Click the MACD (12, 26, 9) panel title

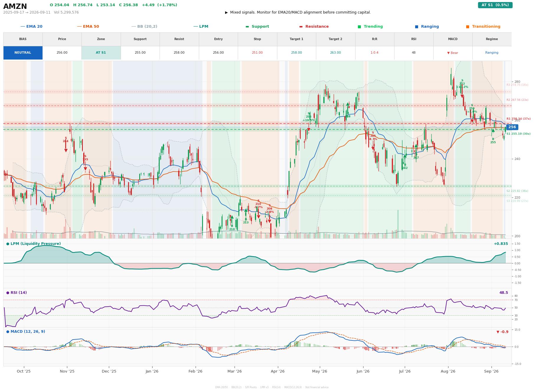click(26, 332)
